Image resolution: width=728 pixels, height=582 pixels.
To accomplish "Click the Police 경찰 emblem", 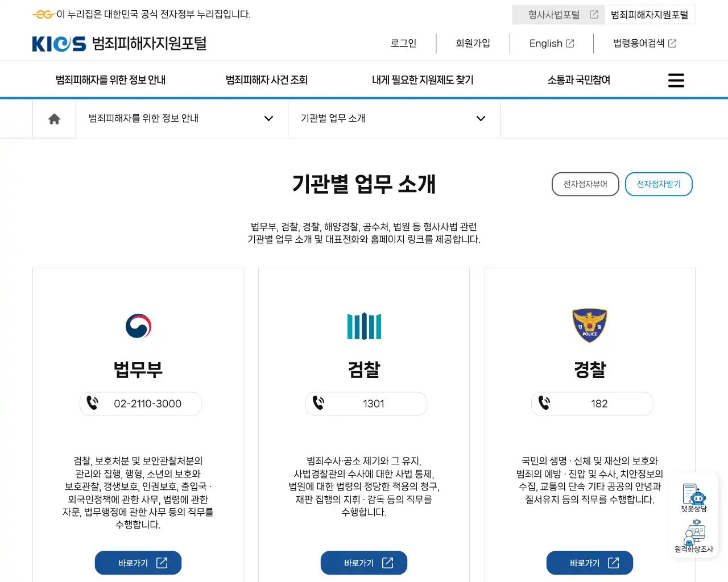I will coord(590,326).
